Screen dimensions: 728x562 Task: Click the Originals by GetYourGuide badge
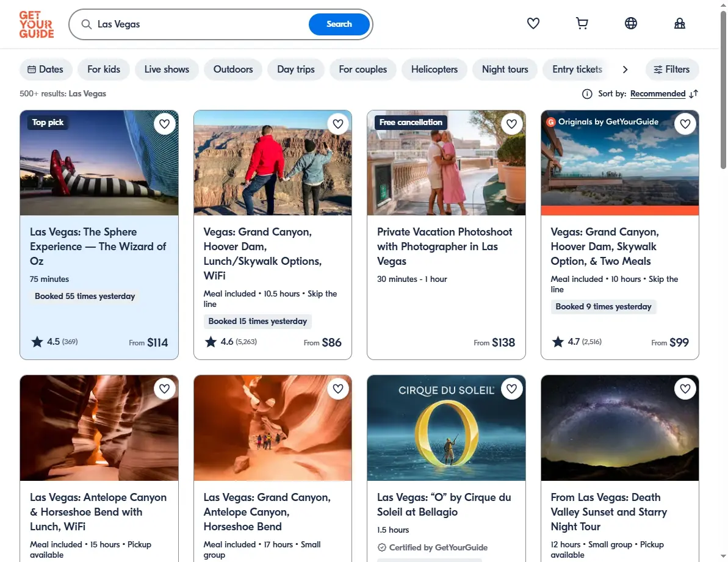pos(603,122)
